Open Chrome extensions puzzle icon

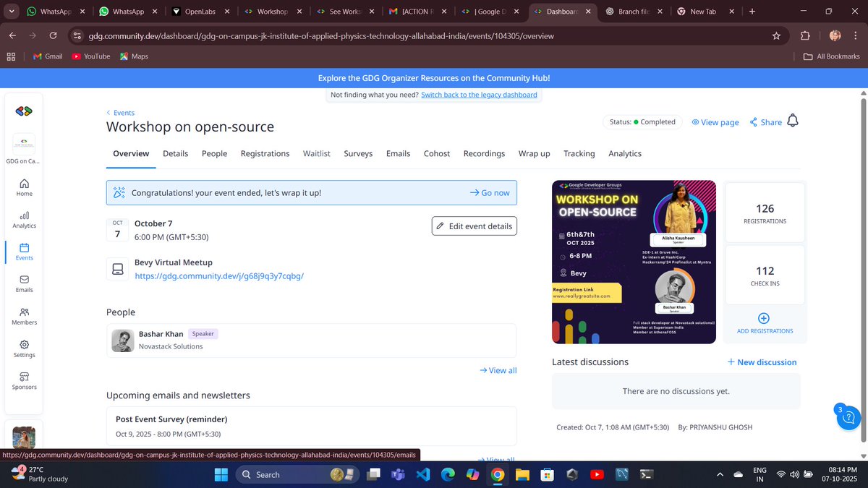click(x=805, y=35)
